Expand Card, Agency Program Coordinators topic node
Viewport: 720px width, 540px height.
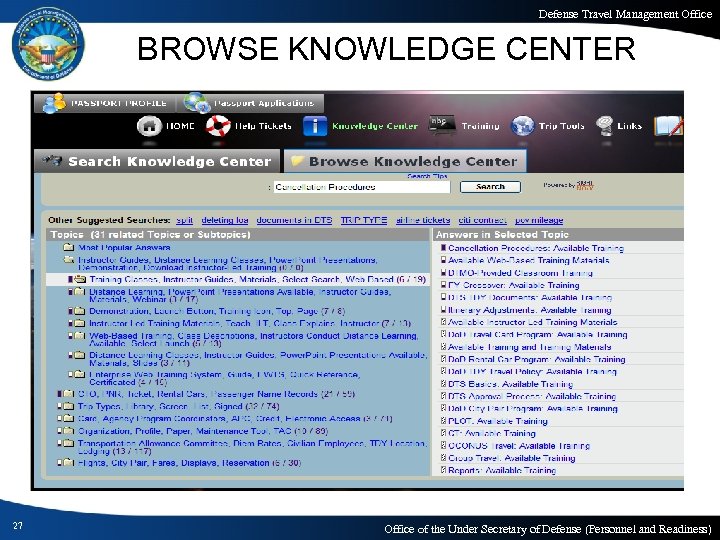(x=60, y=419)
